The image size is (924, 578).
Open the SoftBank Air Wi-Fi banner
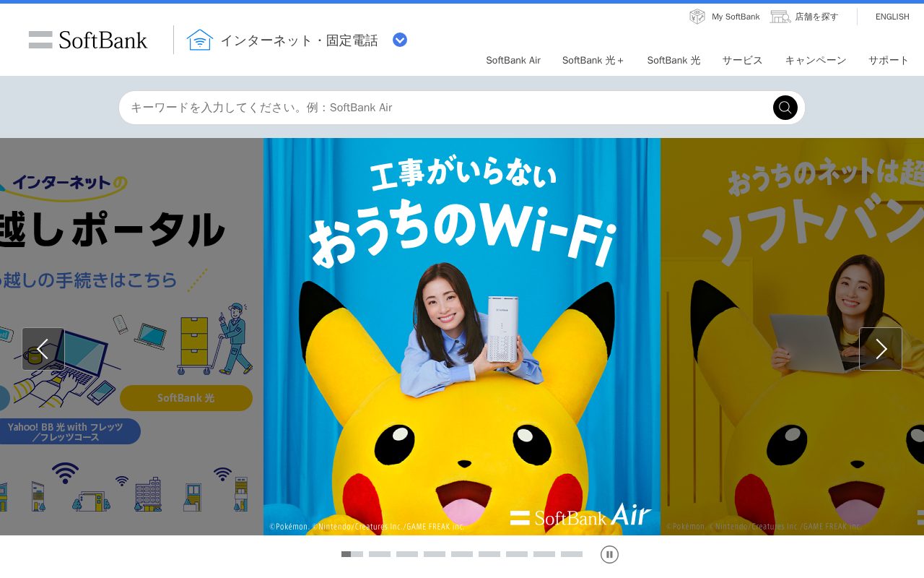pyautogui.click(x=462, y=337)
